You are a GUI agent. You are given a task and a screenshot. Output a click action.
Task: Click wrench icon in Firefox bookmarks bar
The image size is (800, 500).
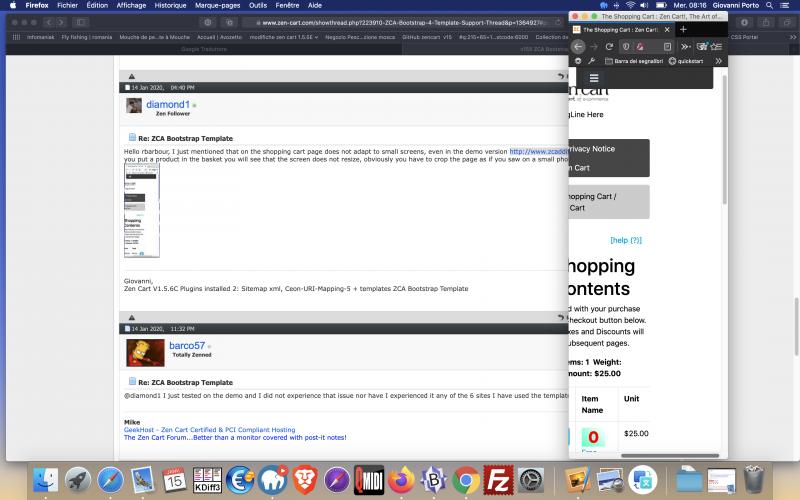click(592, 61)
